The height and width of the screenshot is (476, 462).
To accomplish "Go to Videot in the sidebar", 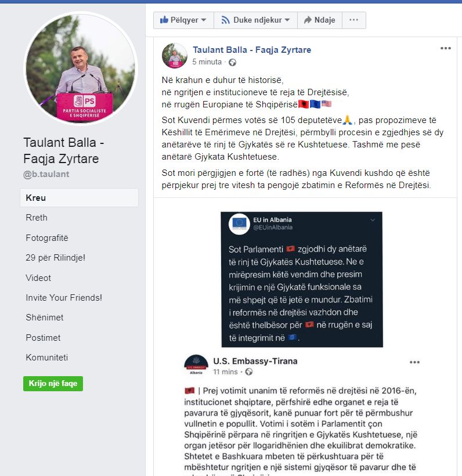I will point(38,278).
